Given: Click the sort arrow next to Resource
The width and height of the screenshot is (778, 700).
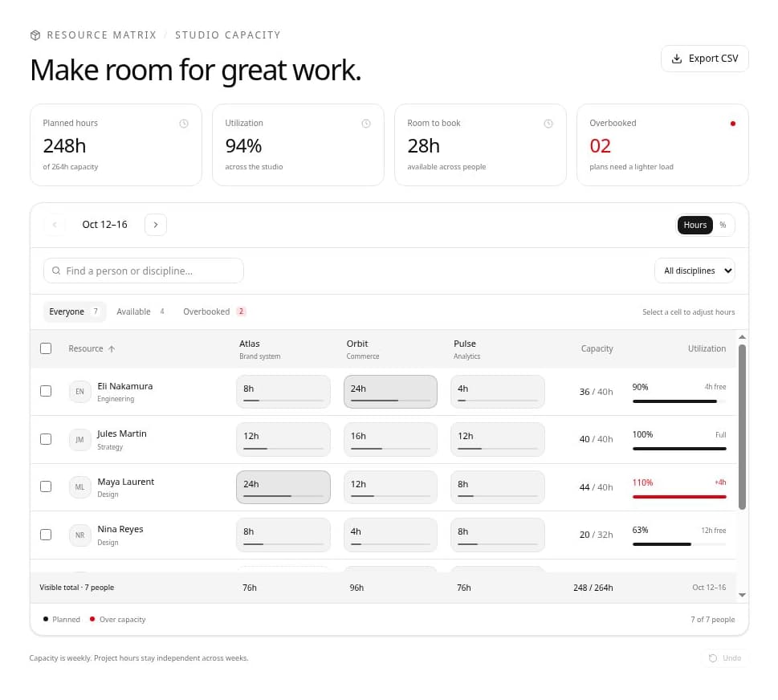Looking at the screenshot, I should (x=112, y=348).
